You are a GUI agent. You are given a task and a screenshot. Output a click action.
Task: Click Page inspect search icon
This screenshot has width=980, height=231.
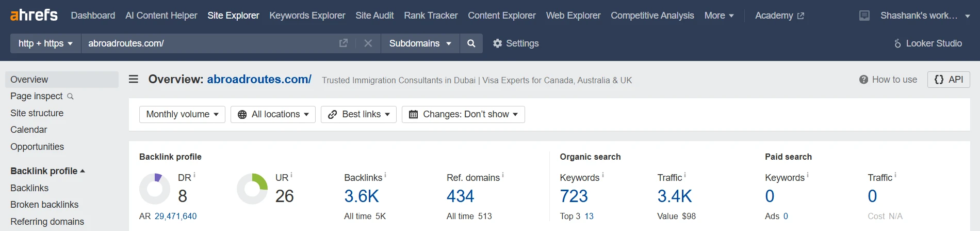click(x=71, y=96)
